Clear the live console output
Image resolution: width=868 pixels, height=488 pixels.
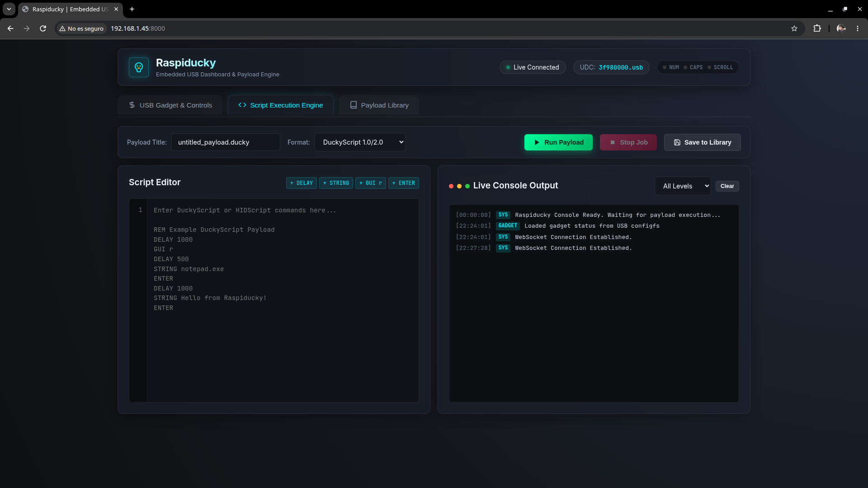(727, 186)
